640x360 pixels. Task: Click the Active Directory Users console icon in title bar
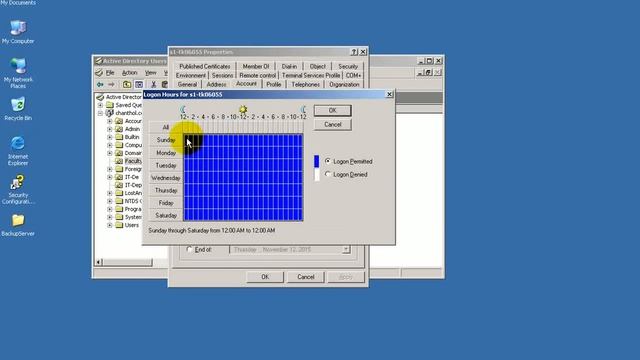pyautogui.click(x=98, y=61)
